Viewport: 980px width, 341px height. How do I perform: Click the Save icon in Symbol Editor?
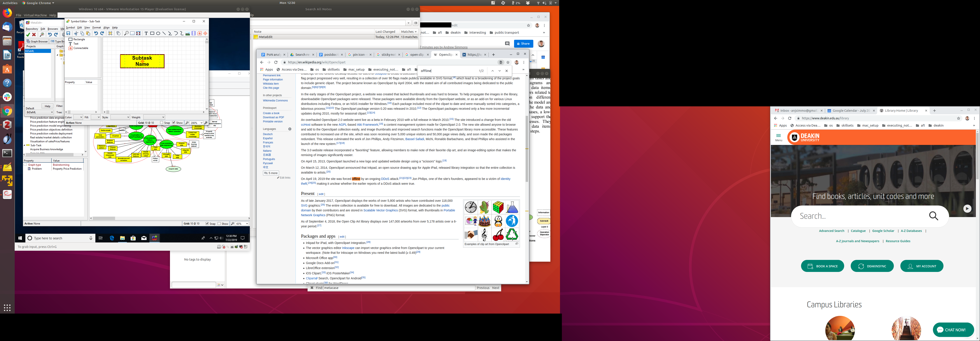[x=68, y=33]
